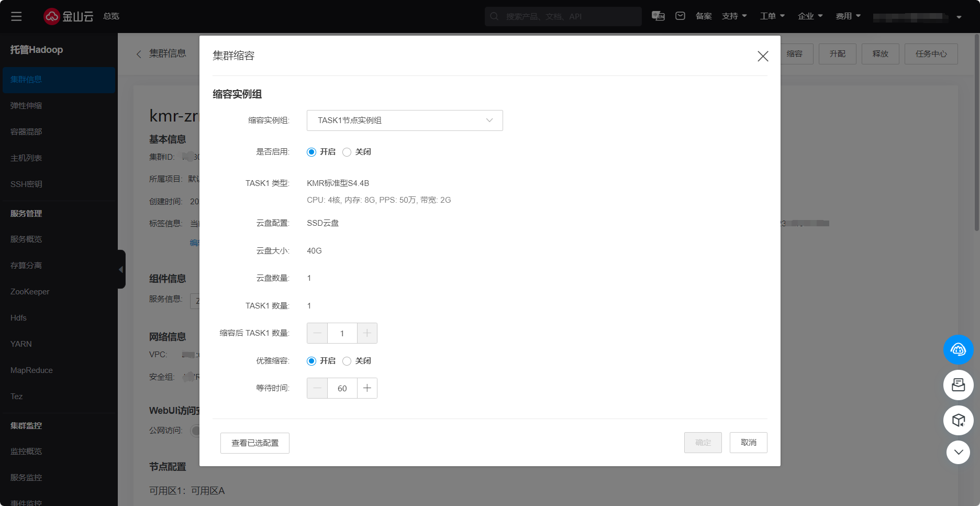Open the 缩容实例组 dropdown
Viewport: 980px width, 506px height.
click(404, 120)
